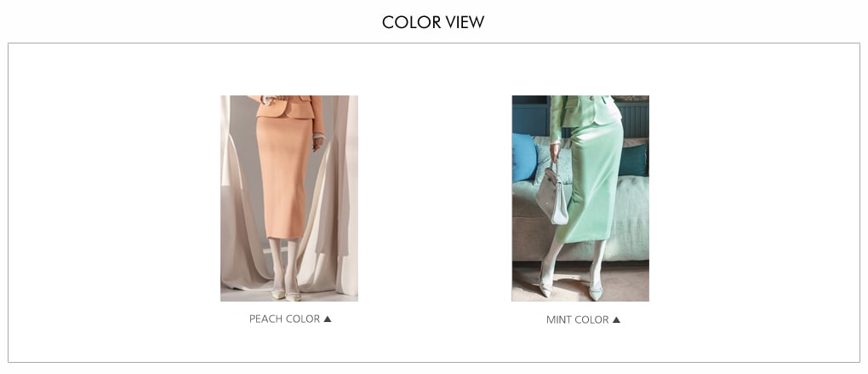The height and width of the screenshot is (374, 868).
Task: Select the MINT COLOR label text
Action: (x=577, y=319)
